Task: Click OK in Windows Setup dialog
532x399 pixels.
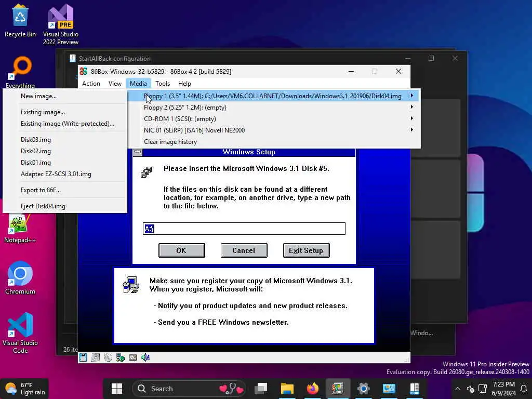Action: pyautogui.click(x=181, y=250)
